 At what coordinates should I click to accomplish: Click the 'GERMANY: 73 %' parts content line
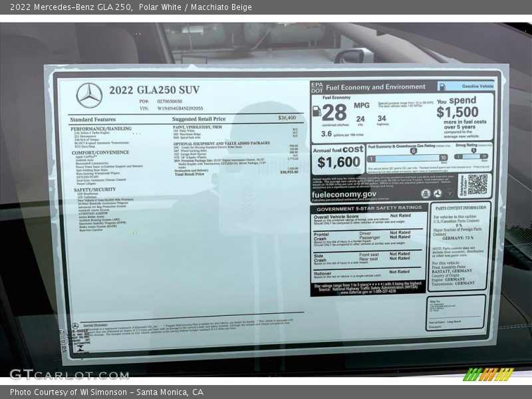458,238
